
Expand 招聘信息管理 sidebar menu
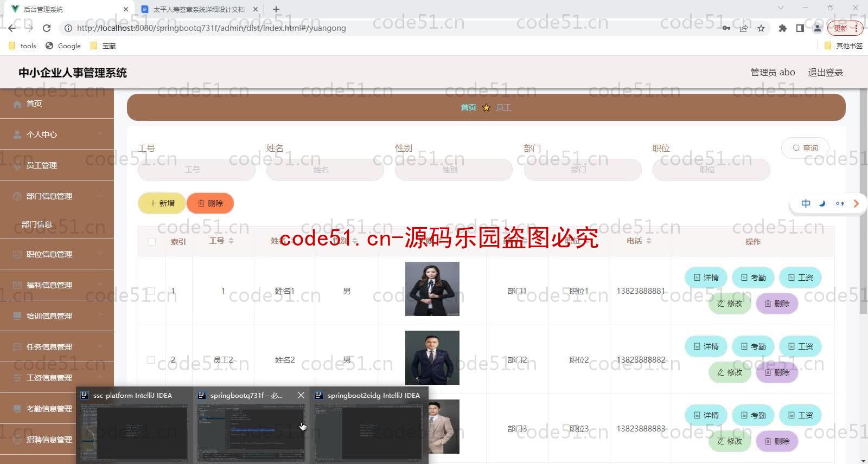tap(57, 440)
